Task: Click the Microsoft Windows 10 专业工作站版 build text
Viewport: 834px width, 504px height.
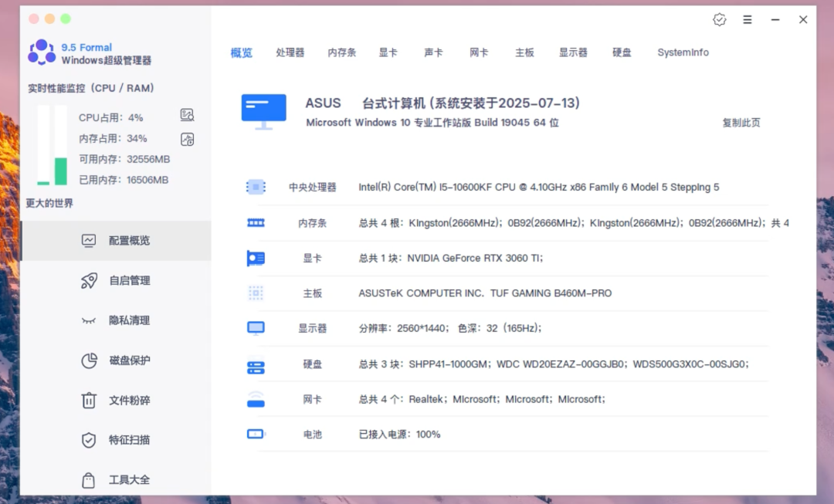Action: point(432,123)
